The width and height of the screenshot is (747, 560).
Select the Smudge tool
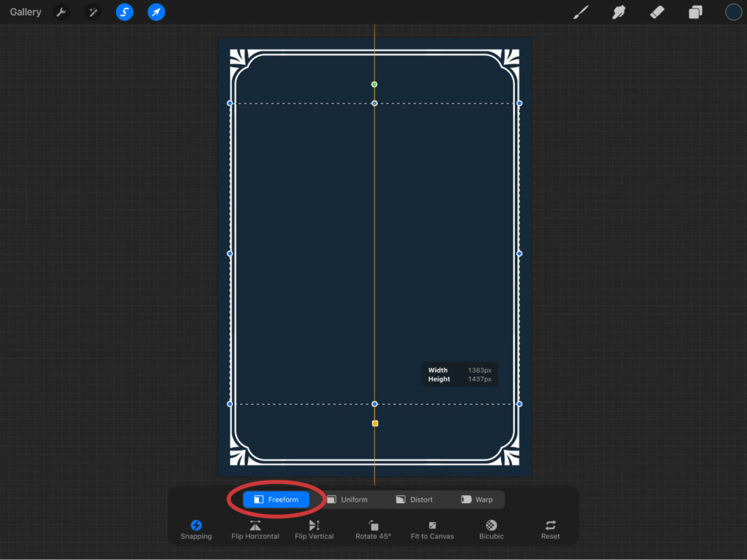[x=619, y=12]
